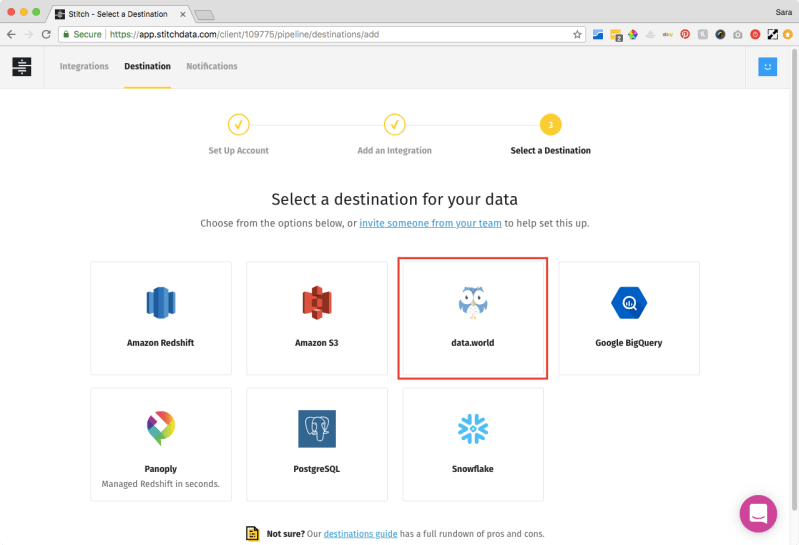Open the destinations guide link
Screen dimensions: 799x545
tap(360, 534)
